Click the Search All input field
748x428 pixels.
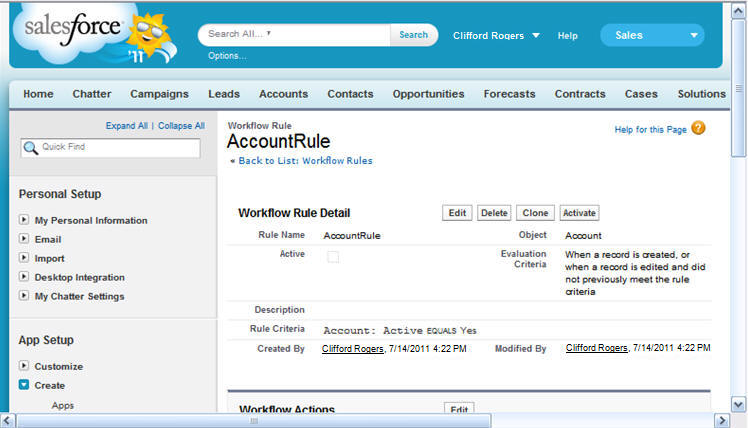pos(294,35)
